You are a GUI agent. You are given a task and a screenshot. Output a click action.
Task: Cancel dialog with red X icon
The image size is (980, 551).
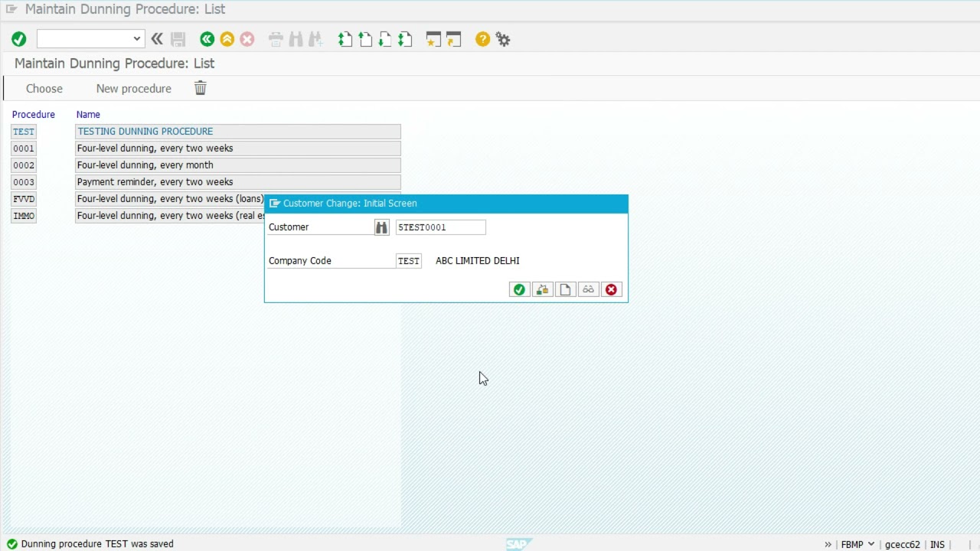point(611,289)
